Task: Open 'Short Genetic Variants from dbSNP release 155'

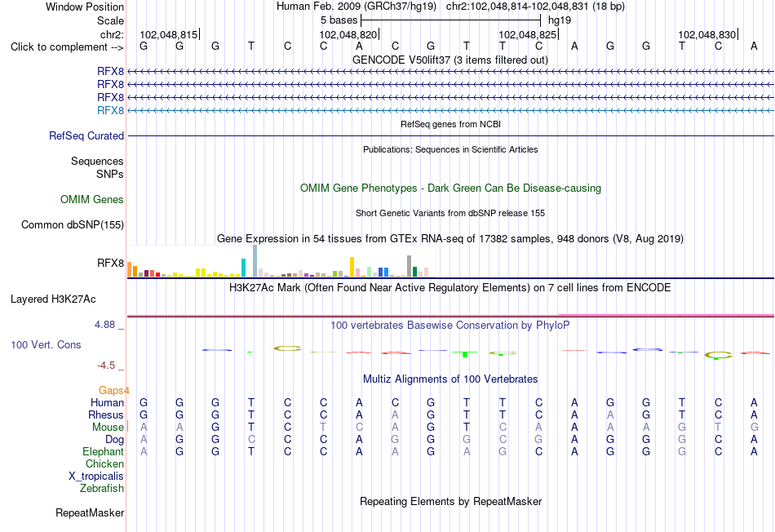Action: 450,213
